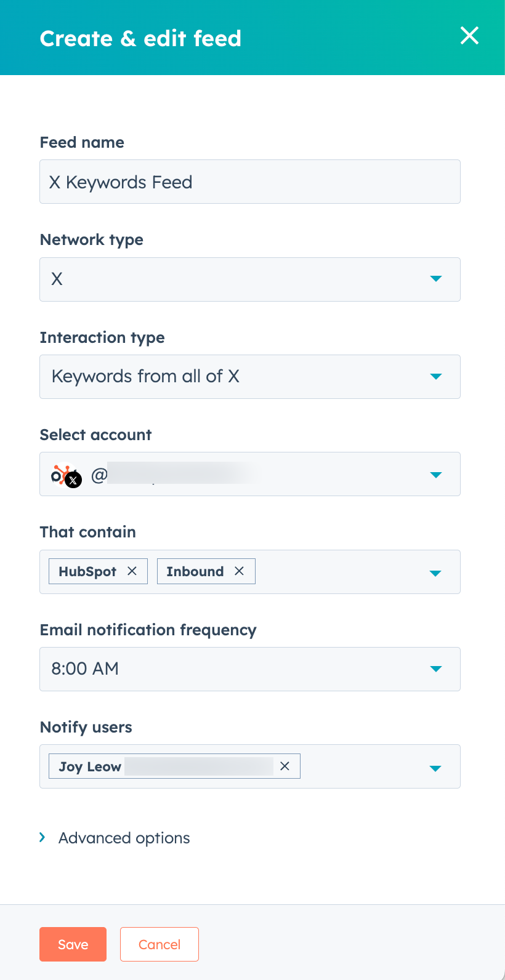Remove Joy Leow from Notify users
Image resolution: width=505 pixels, height=980 pixels.
(x=285, y=766)
